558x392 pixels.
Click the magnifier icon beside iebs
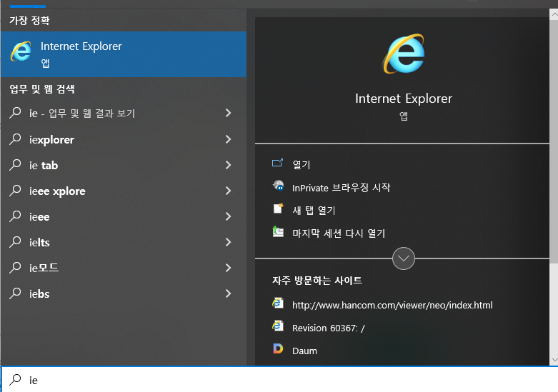pyautogui.click(x=15, y=293)
